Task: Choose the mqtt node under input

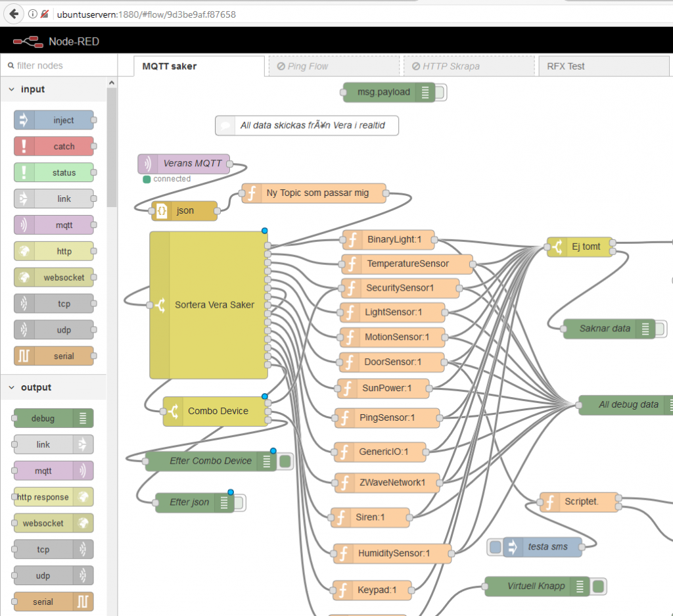Action: [x=54, y=225]
